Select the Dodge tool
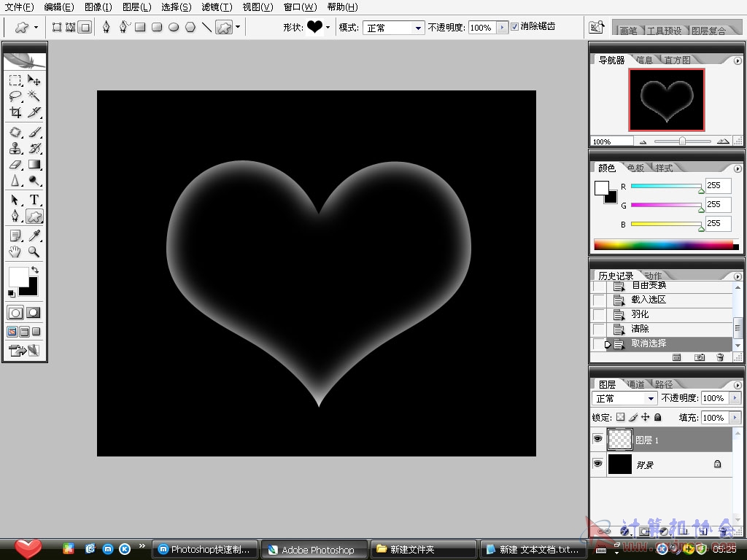The width and height of the screenshot is (747, 560). 34,181
